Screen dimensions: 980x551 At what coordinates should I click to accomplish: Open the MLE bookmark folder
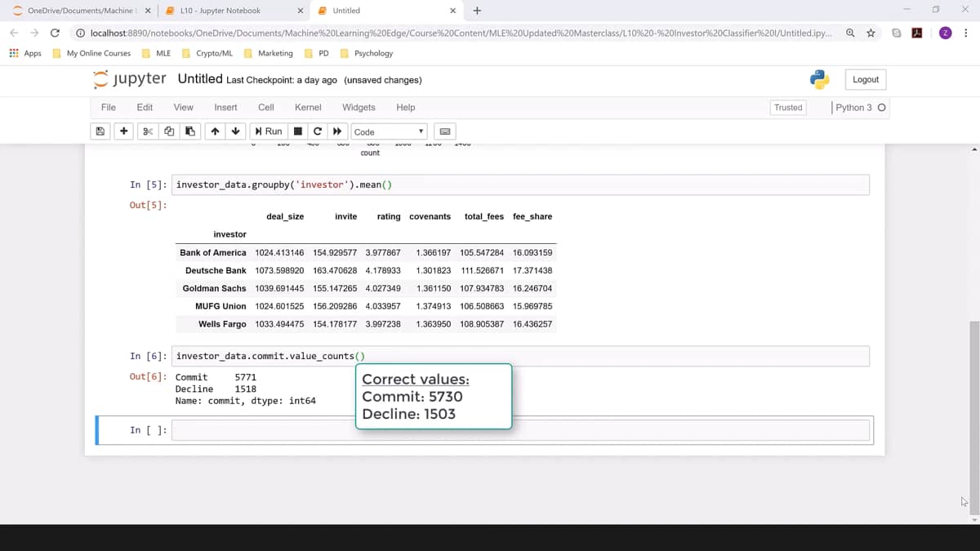157,53
